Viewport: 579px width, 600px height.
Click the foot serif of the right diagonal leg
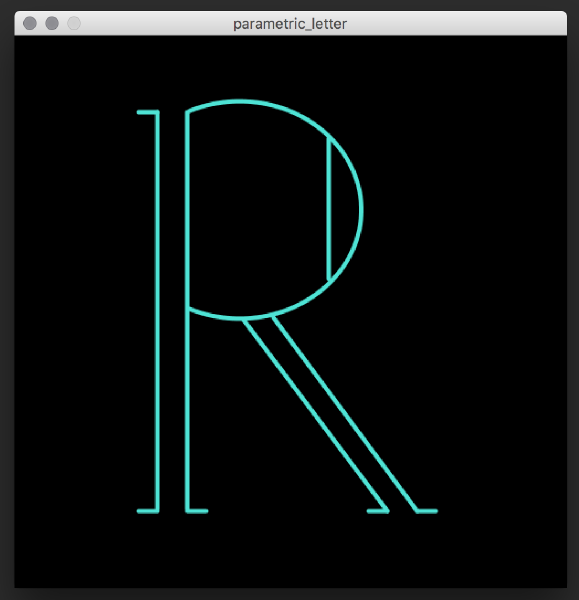coord(427,511)
